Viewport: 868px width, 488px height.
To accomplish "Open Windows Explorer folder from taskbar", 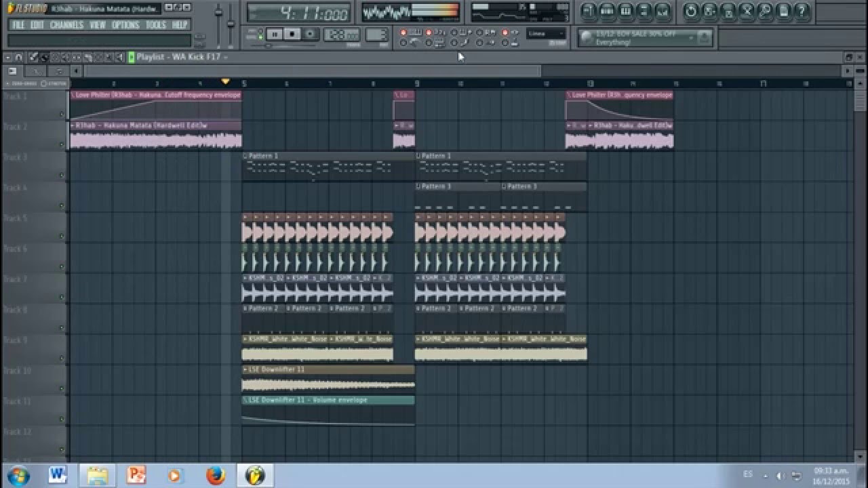I will click(97, 474).
